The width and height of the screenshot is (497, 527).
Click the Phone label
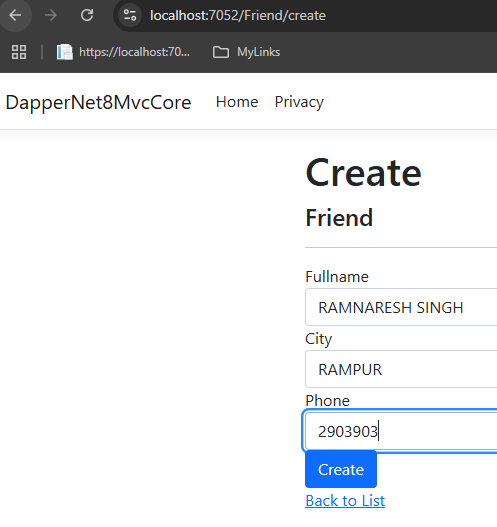[327, 401]
